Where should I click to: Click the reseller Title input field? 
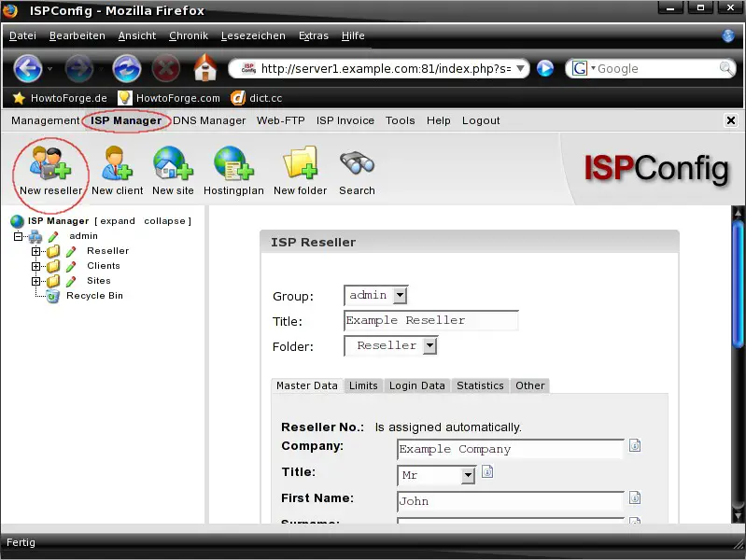tap(431, 321)
